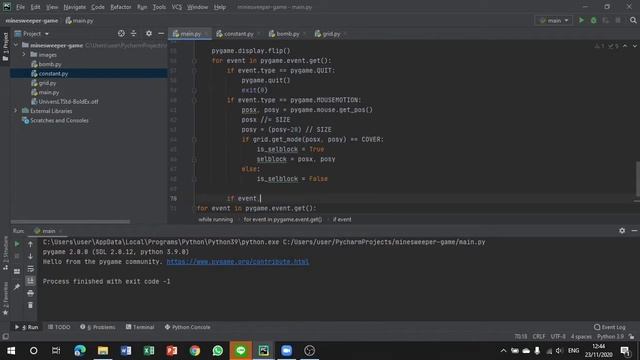Image resolution: width=640 pixels, height=360 pixels.
Task: Open the Event Log
Action: point(610,327)
